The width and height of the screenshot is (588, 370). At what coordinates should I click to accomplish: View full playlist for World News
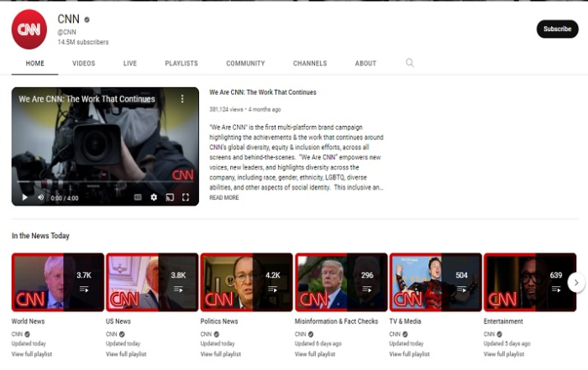32,354
